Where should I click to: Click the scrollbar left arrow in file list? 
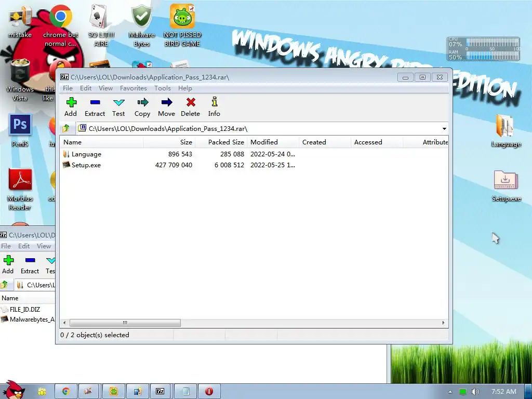[x=64, y=323]
